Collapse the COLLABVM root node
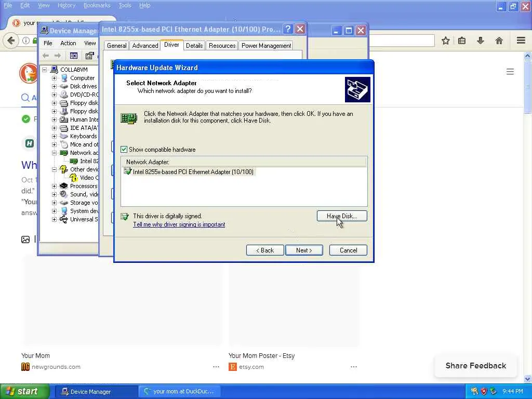The height and width of the screenshot is (399, 532). pos(45,70)
